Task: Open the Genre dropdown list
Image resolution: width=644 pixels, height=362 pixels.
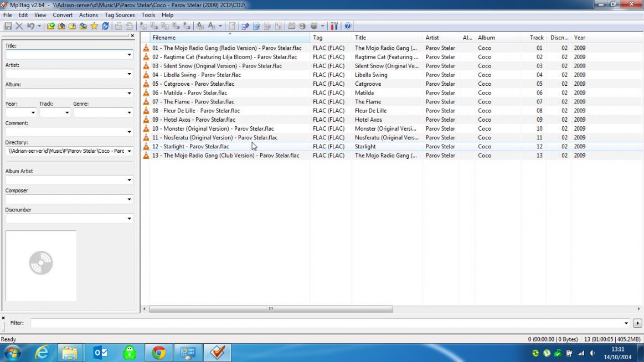Action: pos(129,112)
